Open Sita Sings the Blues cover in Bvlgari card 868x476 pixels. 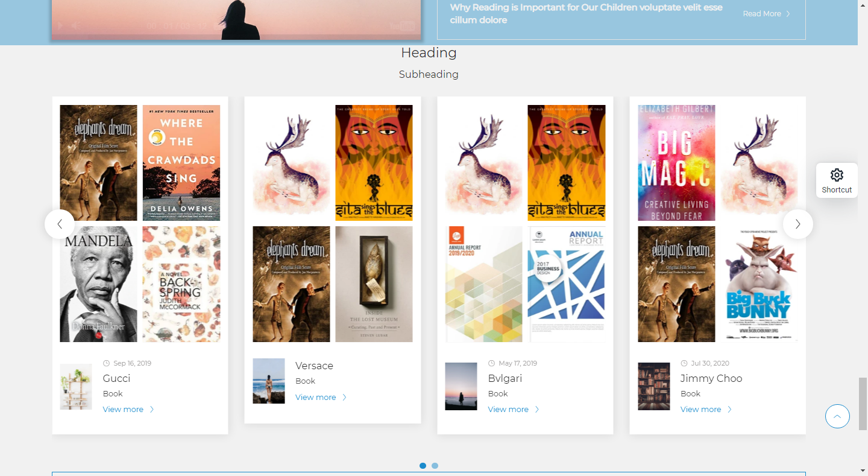click(567, 163)
